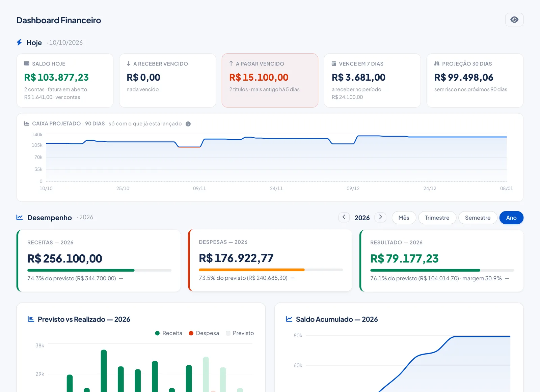Toggle values visibility with the eye button
The image size is (540, 392).
pyautogui.click(x=514, y=20)
